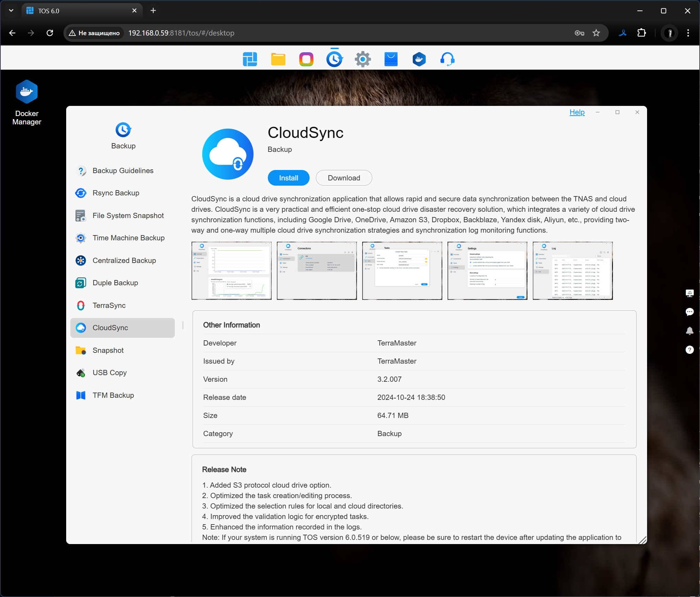This screenshot has height=597, width=700.
Task: Select Time Machine Backup in sidebar
Action: (x=128, y=238)
